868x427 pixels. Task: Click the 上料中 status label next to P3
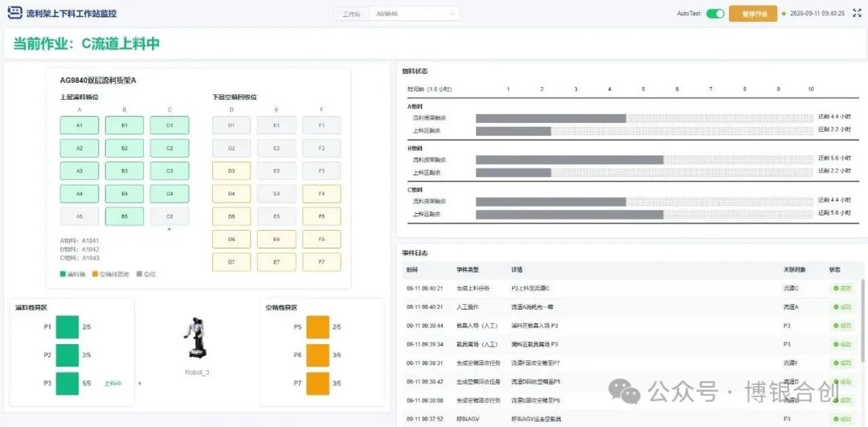point(113,384)
